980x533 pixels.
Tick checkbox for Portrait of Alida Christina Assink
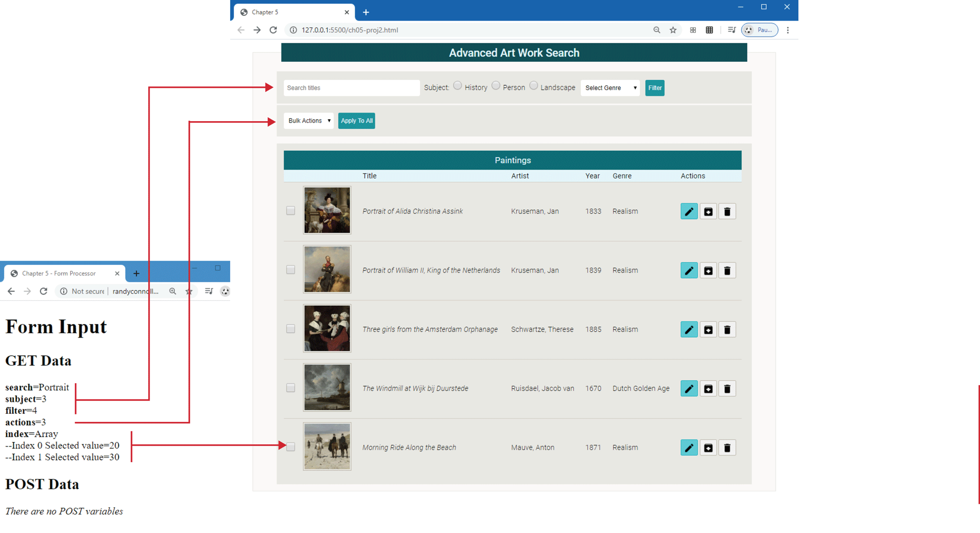pos(290,211)
